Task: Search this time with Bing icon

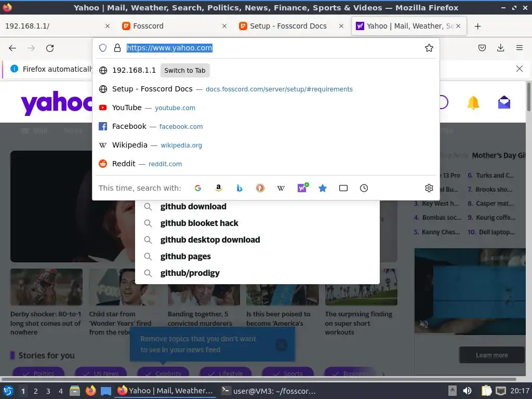Action: pyautogui.click(x=240, y=188)
